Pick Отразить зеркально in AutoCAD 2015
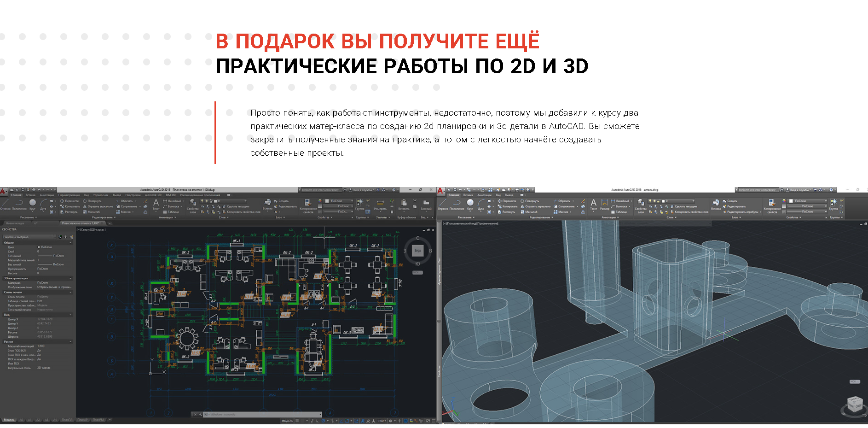Image resolution: width=868 pixels, height=428 pixels. 98,206
